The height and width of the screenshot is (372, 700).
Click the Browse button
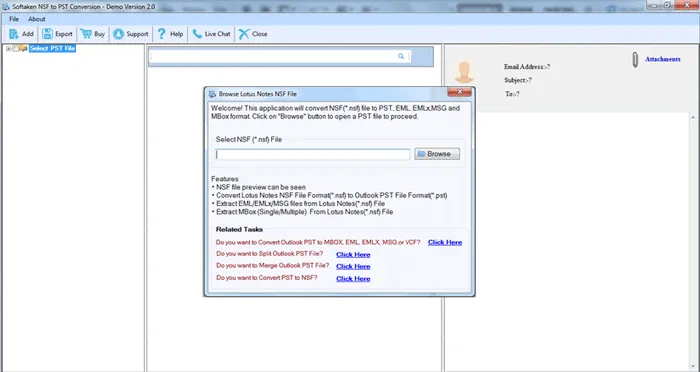pos(437,154)
